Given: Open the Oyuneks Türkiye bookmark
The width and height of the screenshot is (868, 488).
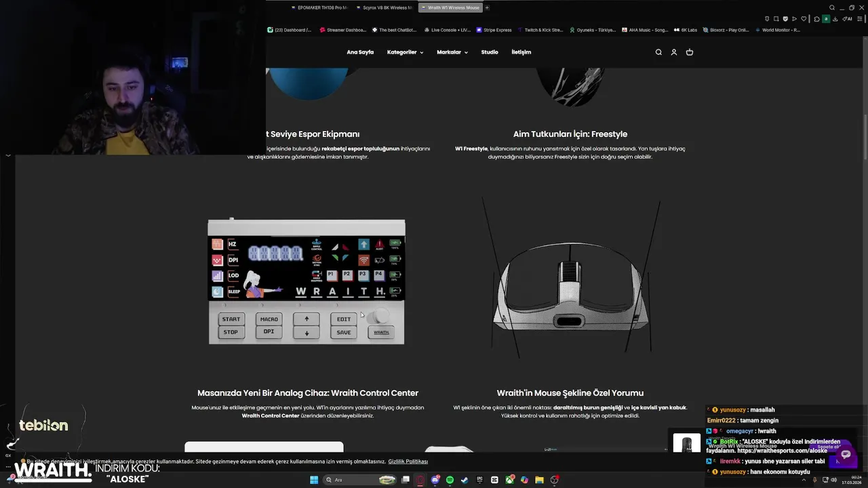Looking at the screenshot, I should [593, 30].
